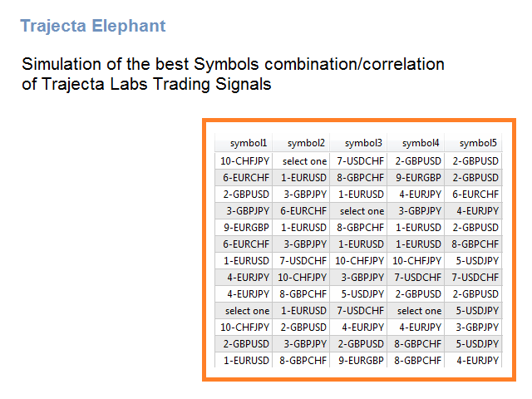Open the Trajecta Elephant title link
This screenshot has height=399, width=532.
92,26
